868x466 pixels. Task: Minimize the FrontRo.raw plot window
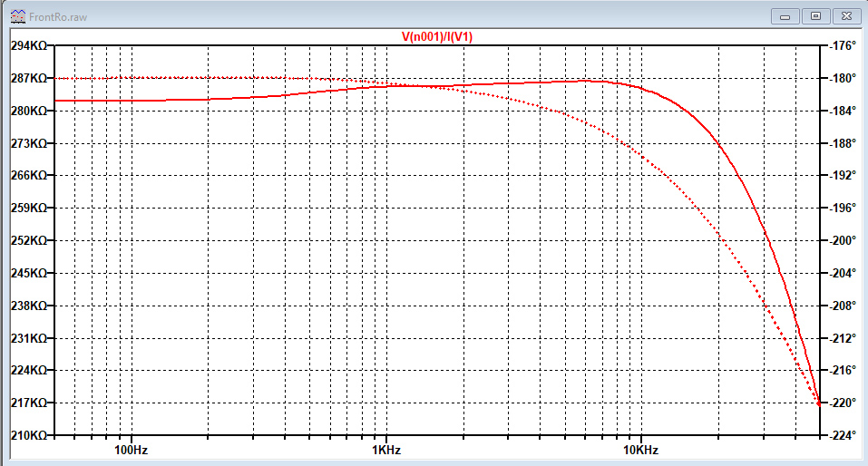pos(785,16)
